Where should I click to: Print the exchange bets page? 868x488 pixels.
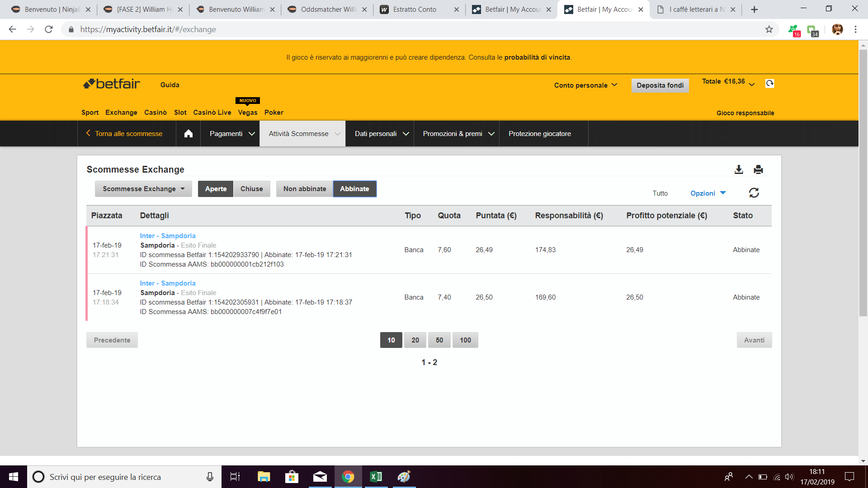click(x=758, y=169)
